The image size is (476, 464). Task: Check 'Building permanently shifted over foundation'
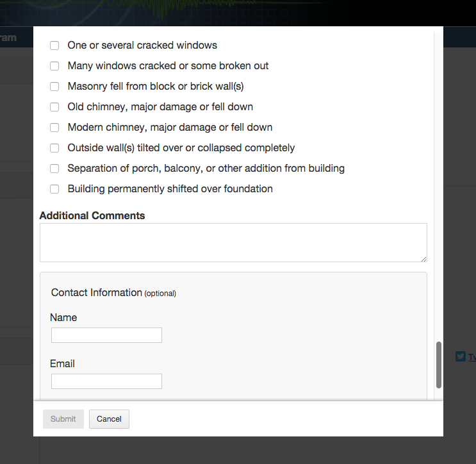point(54,189)
